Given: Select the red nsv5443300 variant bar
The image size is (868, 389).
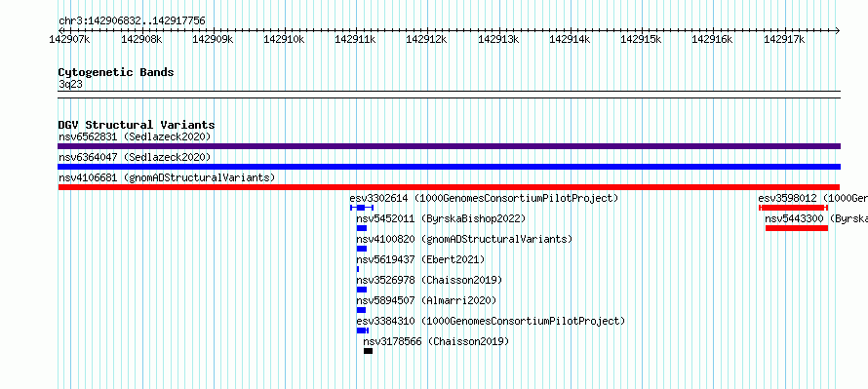Looking at the screenshot, I should 797,228.
